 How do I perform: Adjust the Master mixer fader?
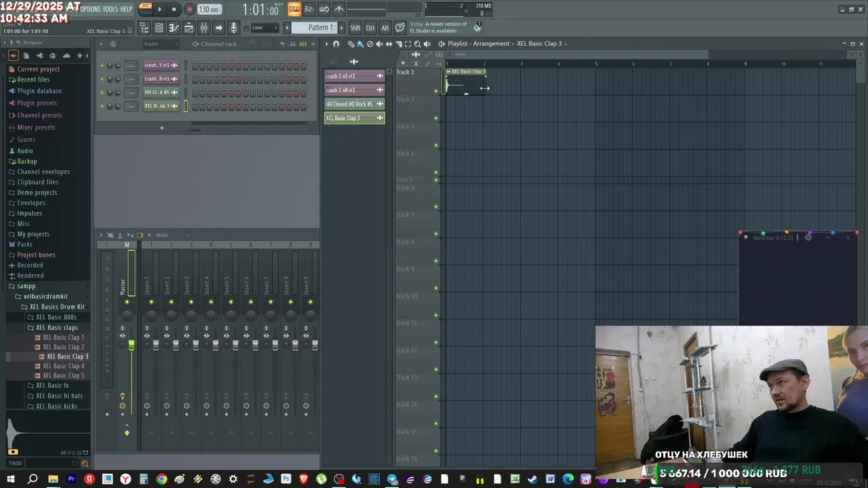pyautogui.click(x=131, y=346)
